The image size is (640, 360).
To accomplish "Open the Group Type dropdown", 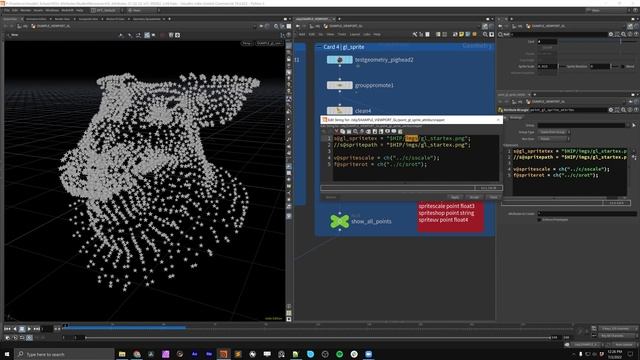I will 553,132.
